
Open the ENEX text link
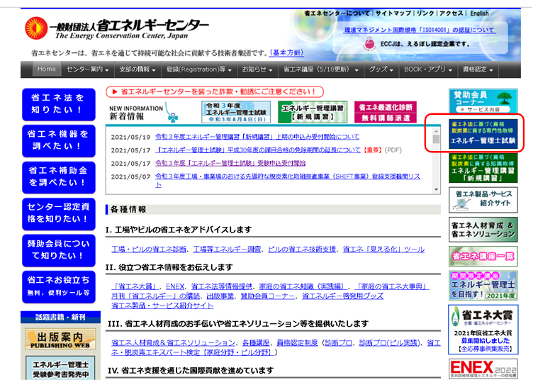[x=175, y=286]
